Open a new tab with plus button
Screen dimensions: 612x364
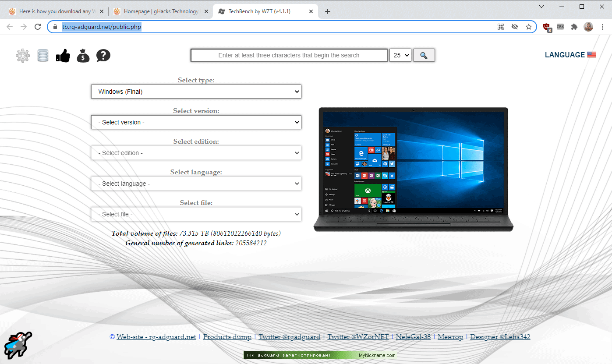coord(328,11)
